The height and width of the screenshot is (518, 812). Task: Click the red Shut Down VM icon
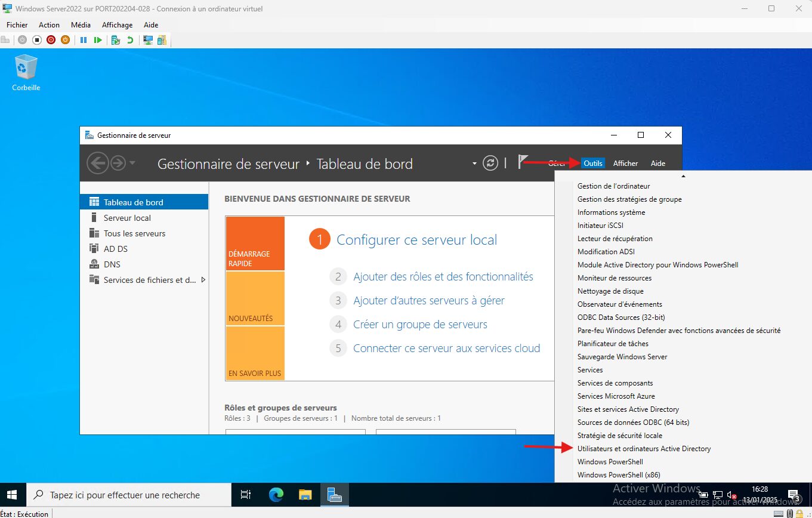[51, 40]
